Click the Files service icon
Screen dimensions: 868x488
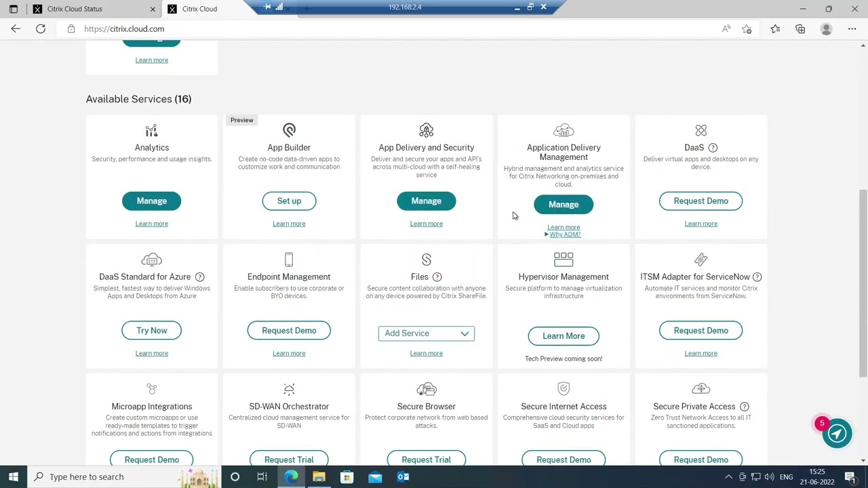pos(426,260)
